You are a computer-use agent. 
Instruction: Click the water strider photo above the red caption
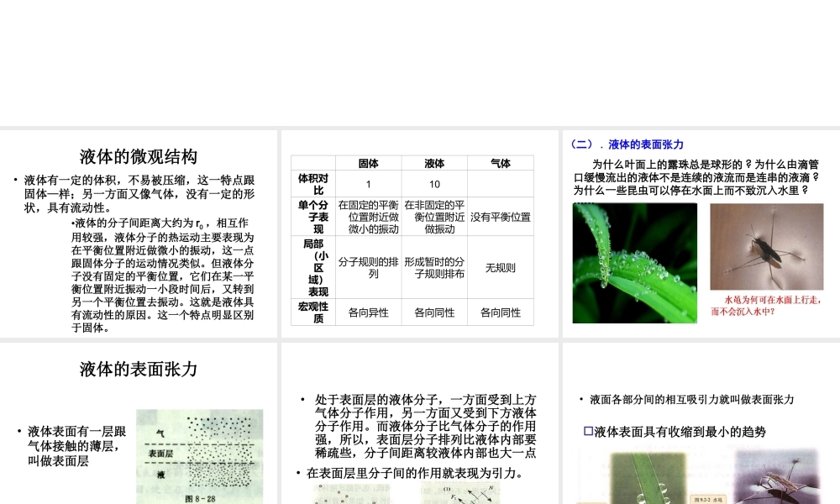coord(767,246)
